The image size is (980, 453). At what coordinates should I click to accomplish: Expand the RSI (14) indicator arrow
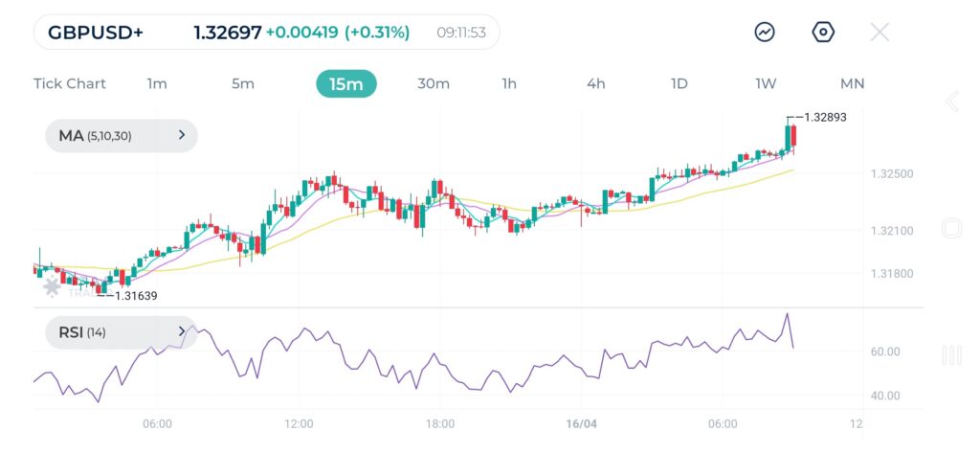point(182,332)
